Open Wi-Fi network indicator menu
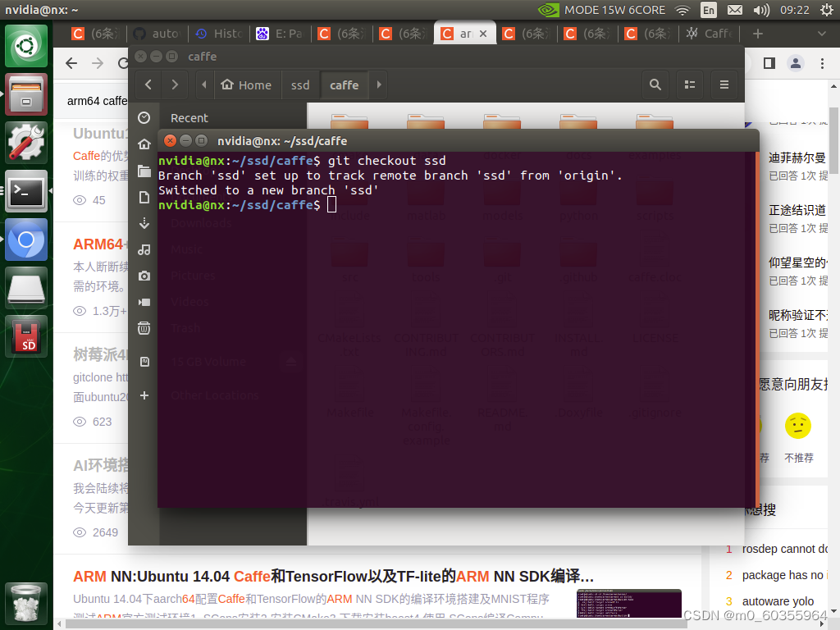This screenshot has height=630, width=840. [x=682, y=10]
